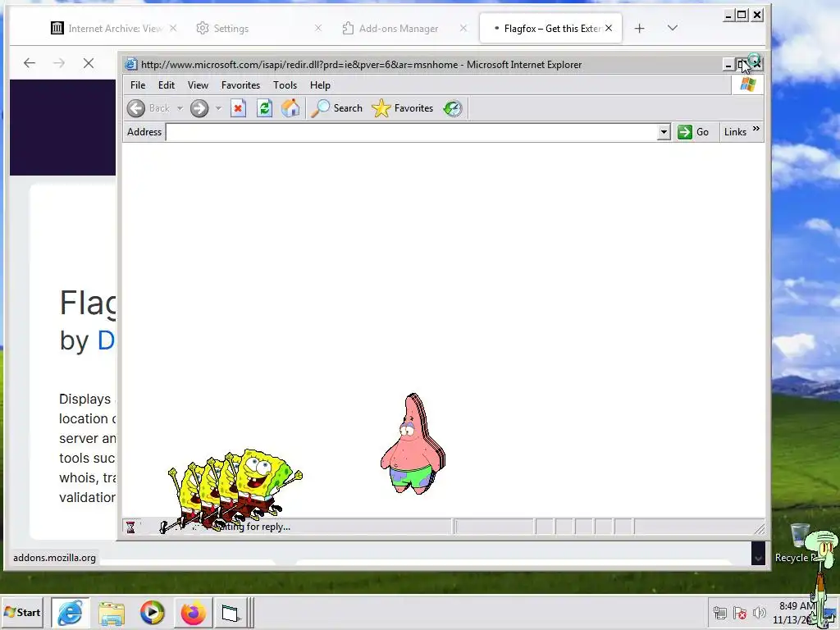This screenshot has height=630, width=840.
Task: Open the Address bar dropdown arrow
Action: (x=663, y=132)
